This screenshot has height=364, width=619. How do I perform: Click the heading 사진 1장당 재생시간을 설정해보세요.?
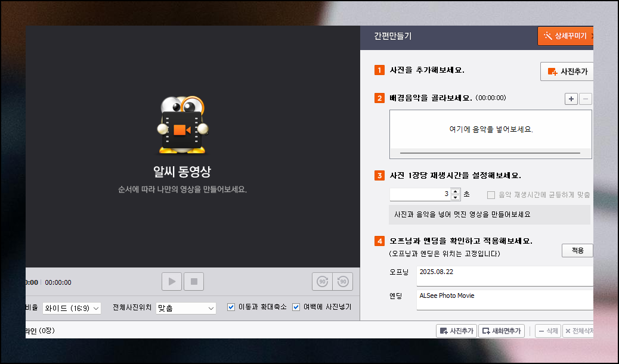[455, 176]
